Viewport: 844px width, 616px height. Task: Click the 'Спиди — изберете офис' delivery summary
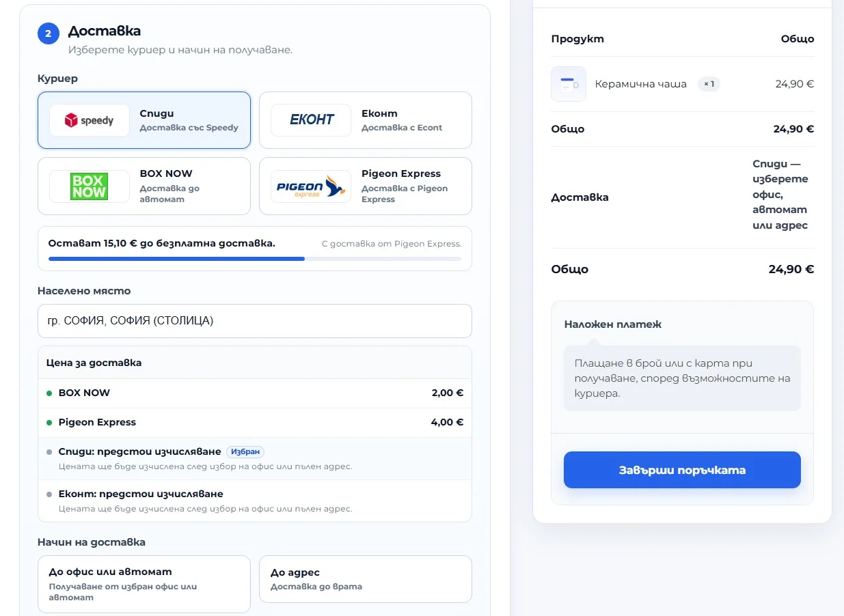780,195
